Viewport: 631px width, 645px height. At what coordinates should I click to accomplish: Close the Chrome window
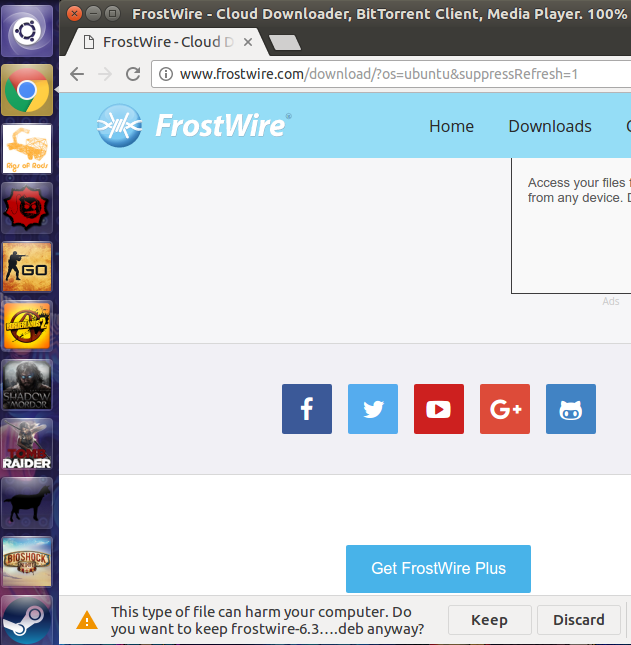[74, 14]
